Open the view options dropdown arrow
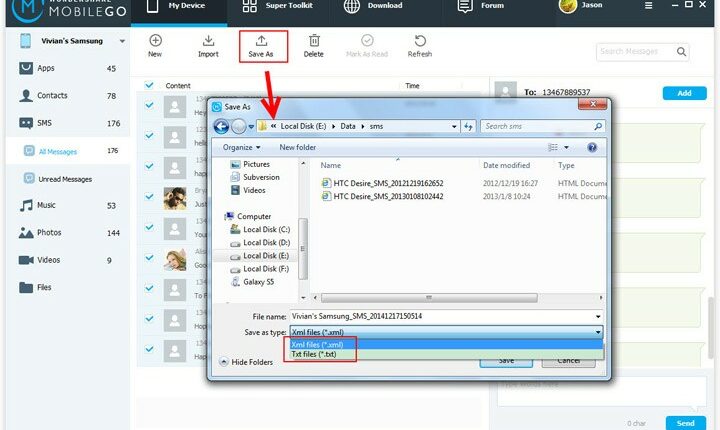720x430 pixels. coord(566,147)
